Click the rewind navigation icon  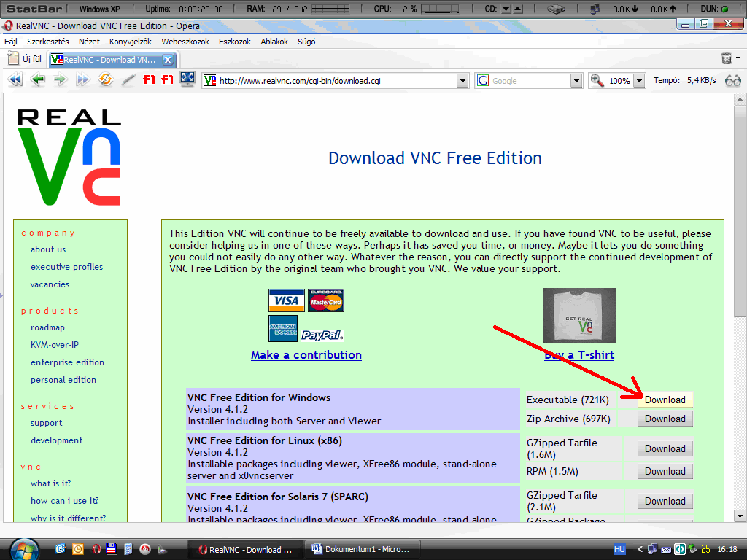click(x=15, y=79)
